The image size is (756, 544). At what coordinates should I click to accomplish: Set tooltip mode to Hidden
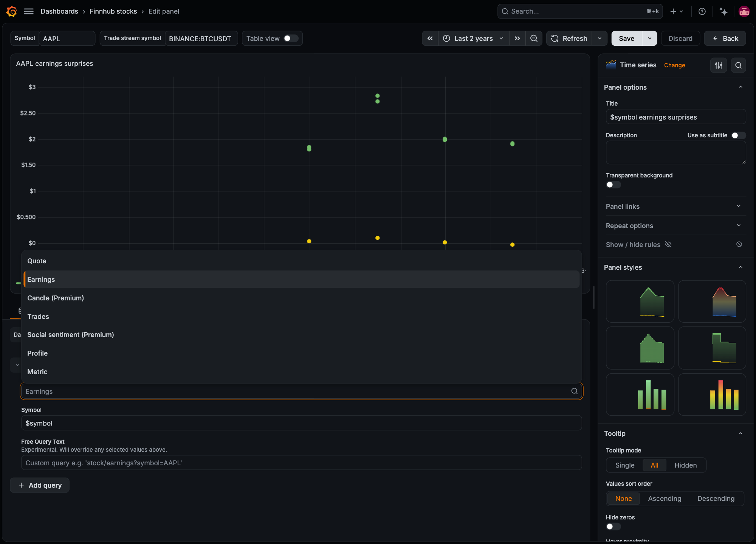[685, 465]
